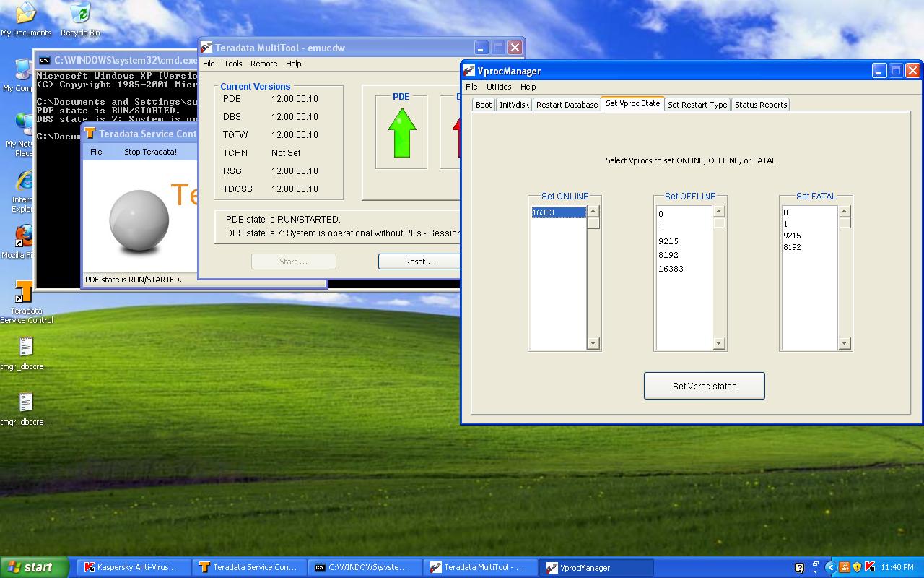
Task: Switch to the Restart Database tab
Action: pyautogui.click(x=567, y=105)
